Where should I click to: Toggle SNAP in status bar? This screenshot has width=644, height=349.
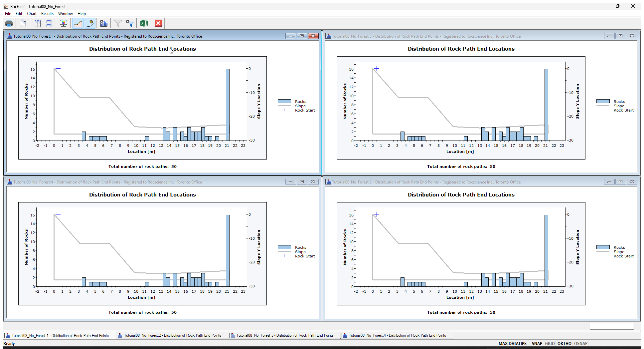[x=537, y=343]
